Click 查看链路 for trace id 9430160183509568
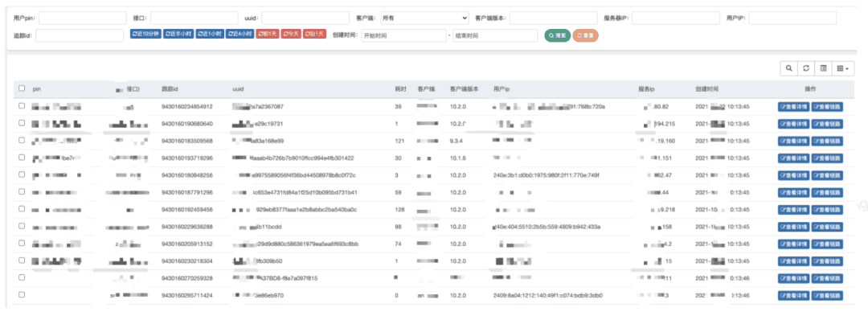The width and height of the screenshot is (868, 316). point(827,141)
